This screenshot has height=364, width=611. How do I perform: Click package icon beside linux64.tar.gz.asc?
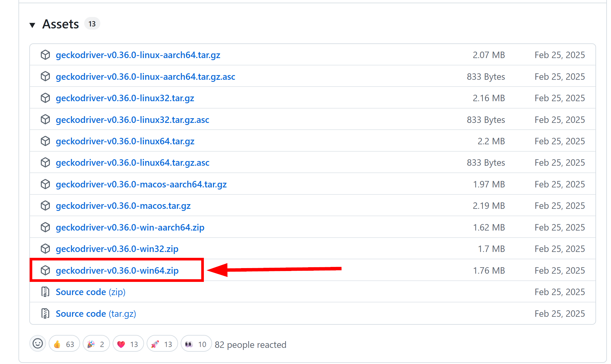[x=45, y=162]
